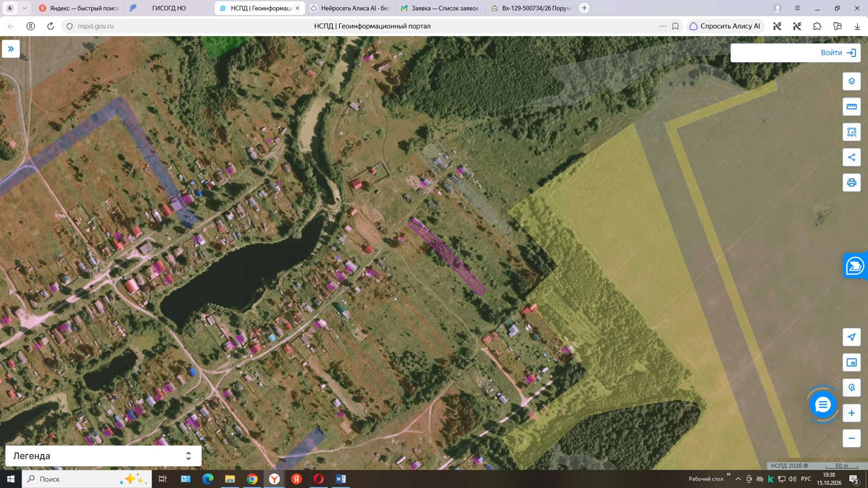Open the Windows notification center
Screen dimensions: 868x488
point(854,479)
